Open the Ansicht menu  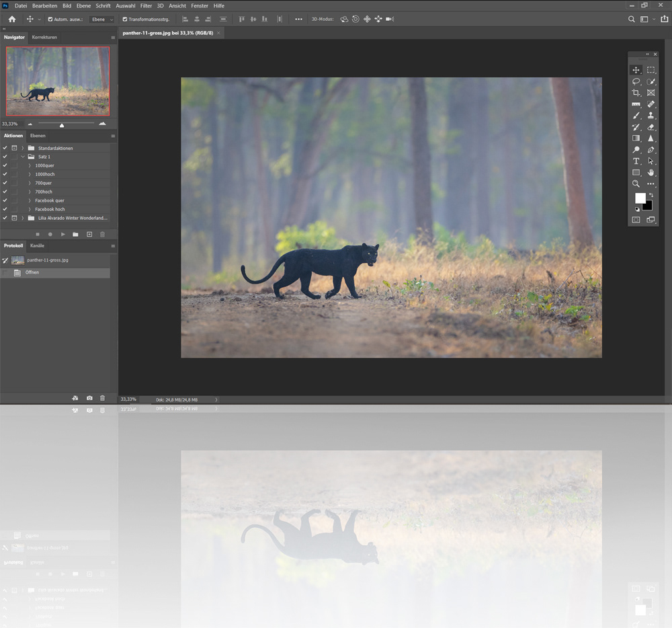(x=177, y=6)
